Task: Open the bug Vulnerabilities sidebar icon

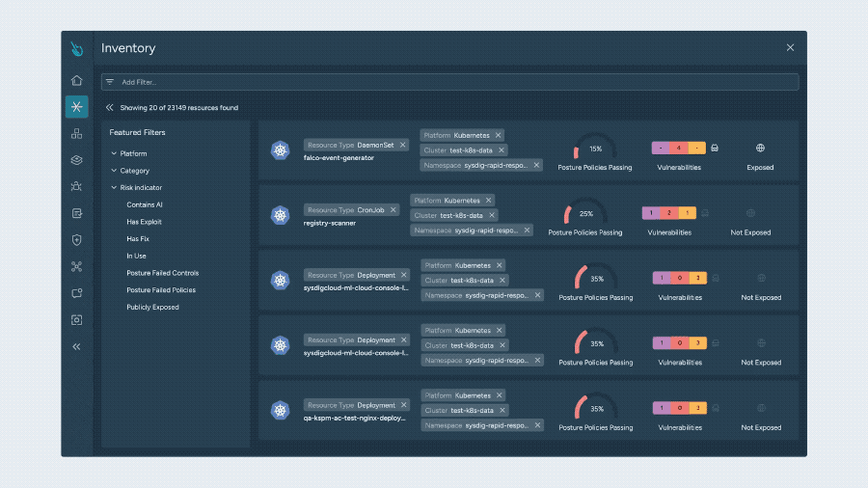Action: tap(76, 186)
